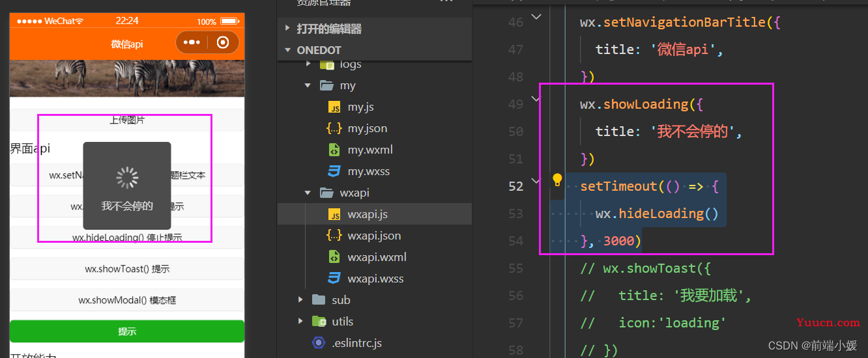The image size is (868, 358).
Task: Click the '我不会停的' string in code
Action: (692, 131)
